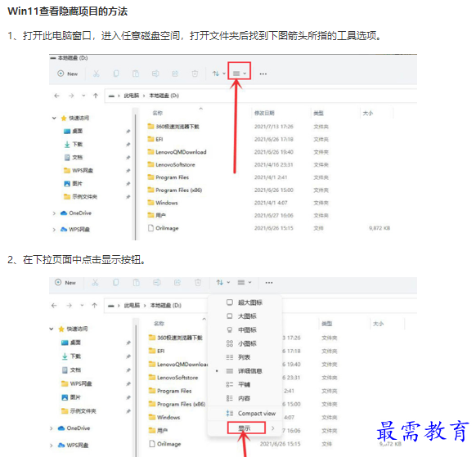Open the View layout dropdown in step 1 toolbar
This screenshot has width=476, height=457.
click(239, 74)
